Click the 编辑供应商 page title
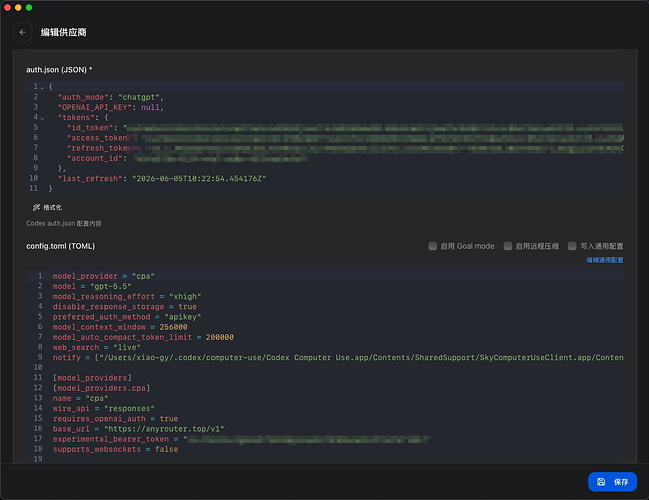The image size is (649, 500). click(x=63, y=32)
